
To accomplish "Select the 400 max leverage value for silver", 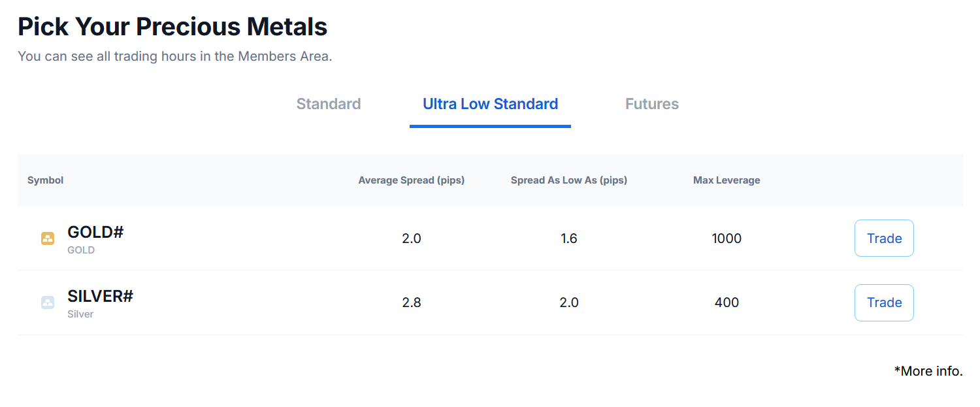I will (727, 302).
